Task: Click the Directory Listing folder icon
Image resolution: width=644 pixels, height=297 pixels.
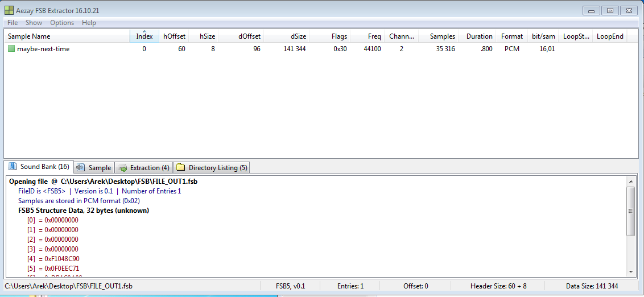Action: point(181,168)
